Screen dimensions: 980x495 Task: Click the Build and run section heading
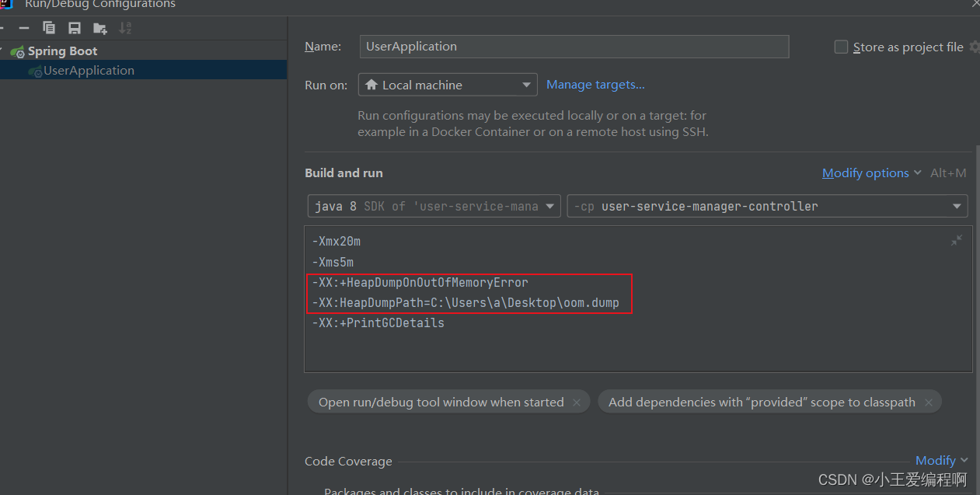tap(344, 173)
